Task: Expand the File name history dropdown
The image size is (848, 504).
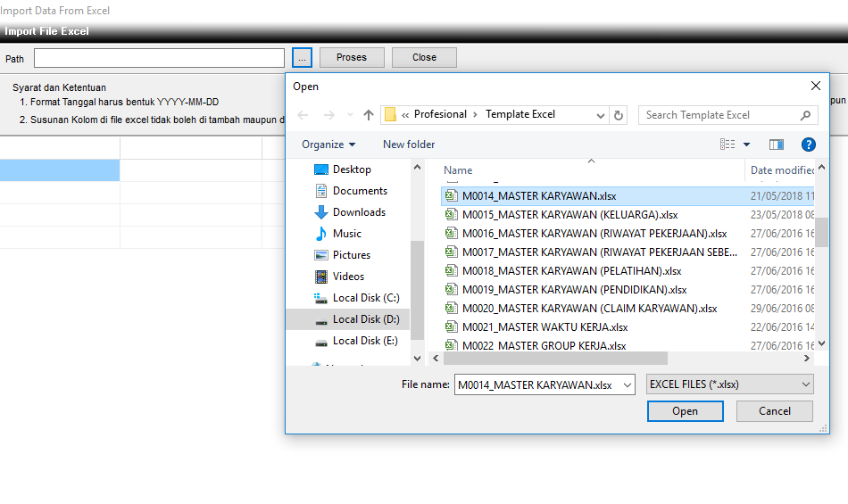Action: coord(626,384)
